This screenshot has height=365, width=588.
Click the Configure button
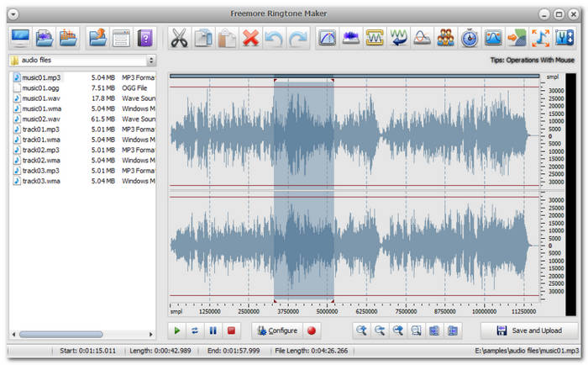pos(276,331)
